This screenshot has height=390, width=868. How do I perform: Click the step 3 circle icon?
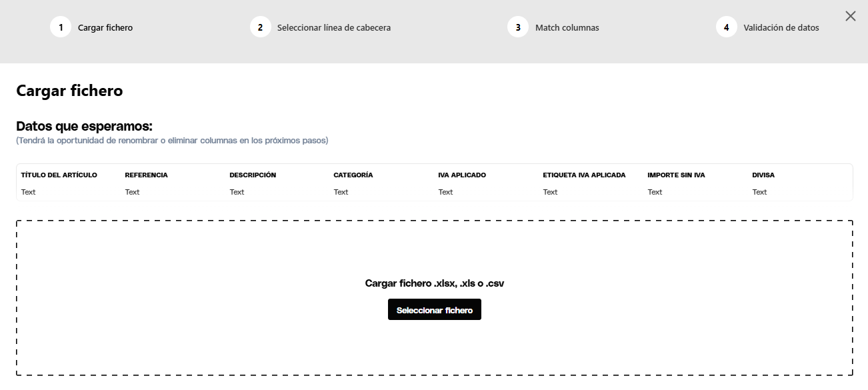pyautogui.click(x=518, y=27)
